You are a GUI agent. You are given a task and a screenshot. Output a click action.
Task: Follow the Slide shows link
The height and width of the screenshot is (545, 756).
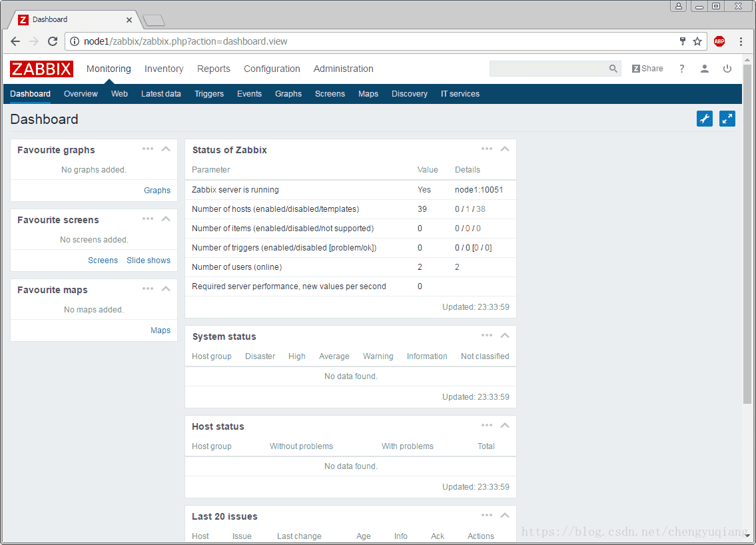click(x=149, y=261)
